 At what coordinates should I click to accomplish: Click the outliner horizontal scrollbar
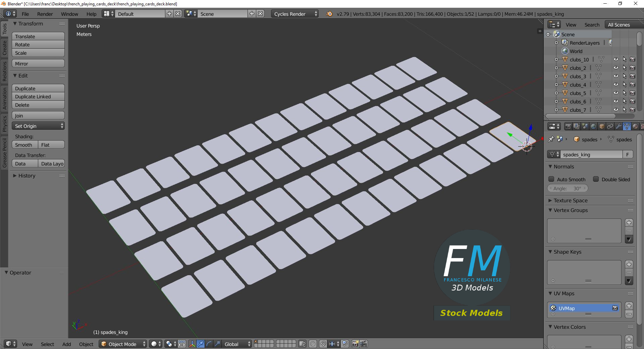coord(581,116)
